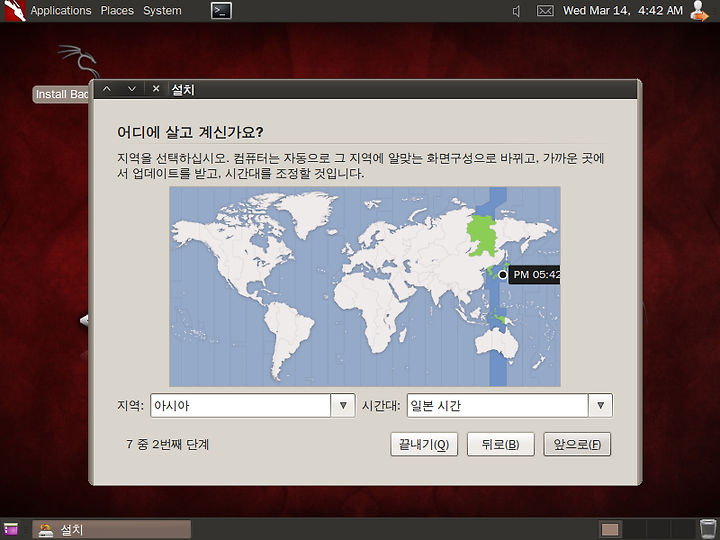
Task: Click the PM 05:42 time tooltip
Action: pos(534,275)
